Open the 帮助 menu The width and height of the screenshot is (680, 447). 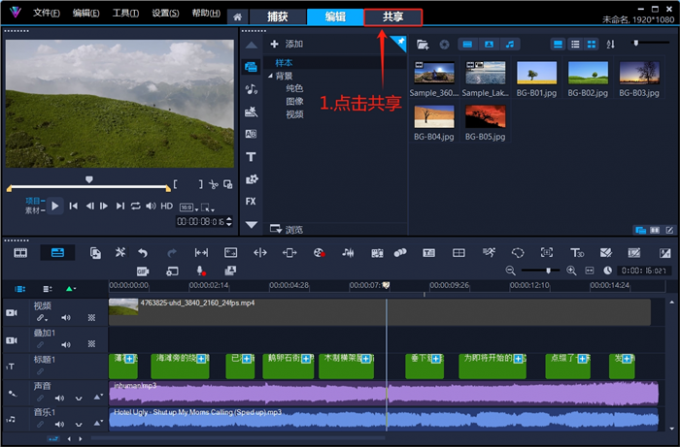coord(206,13)
